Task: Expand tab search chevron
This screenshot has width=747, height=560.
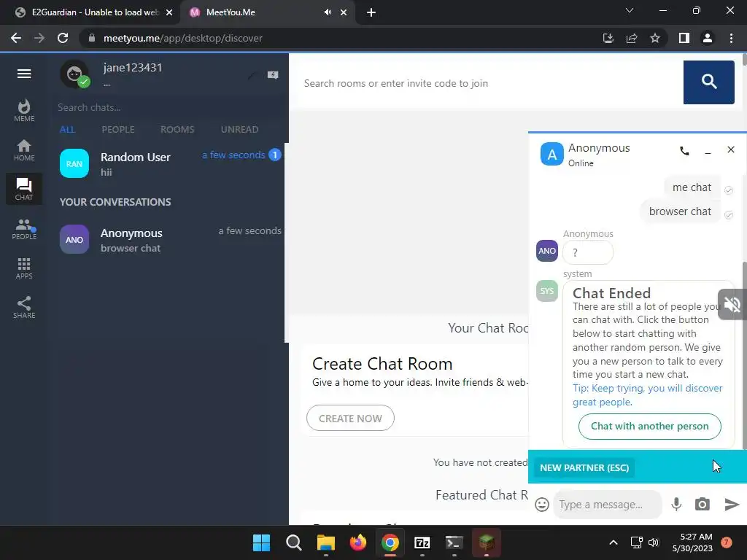Action: tap(630, 10)
